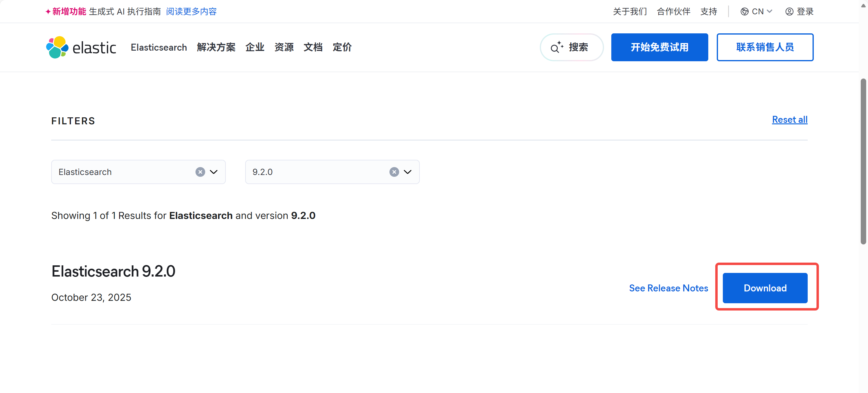Click the globe language icon
Image resolution: width=868 pixels, height=393 pixels.
coord(744,12)
